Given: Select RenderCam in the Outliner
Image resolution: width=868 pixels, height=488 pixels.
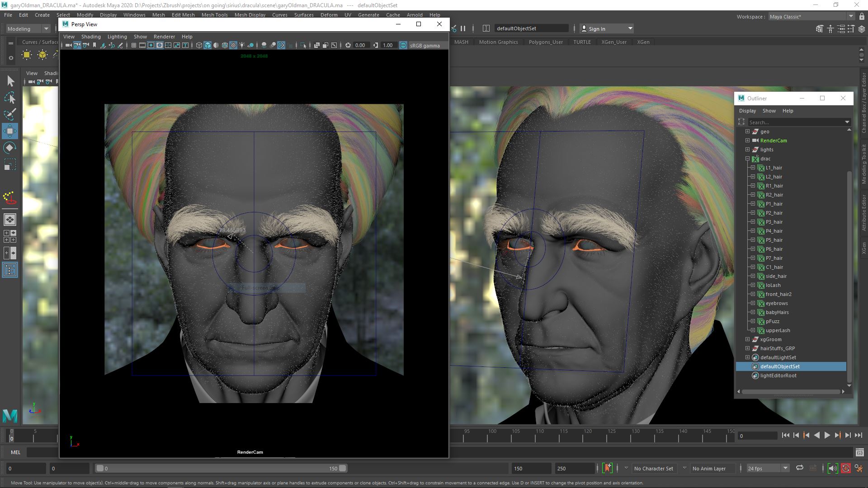Looking at the screenshot, I should 774,141.
